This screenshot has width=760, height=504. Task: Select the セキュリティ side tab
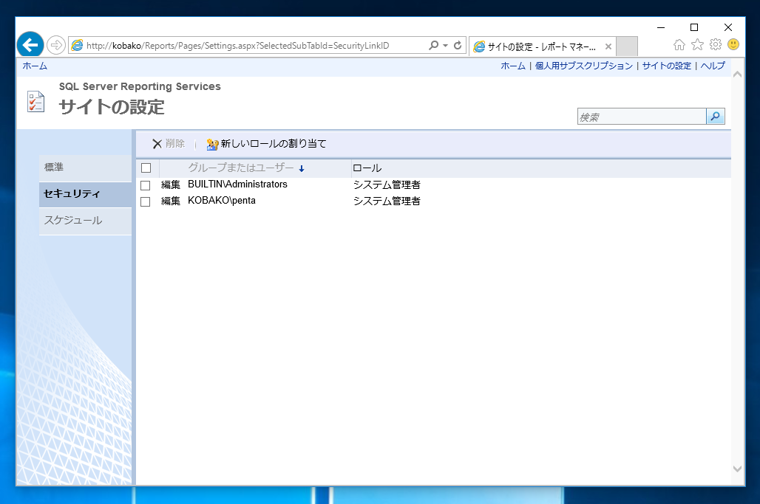coord(85,194)
